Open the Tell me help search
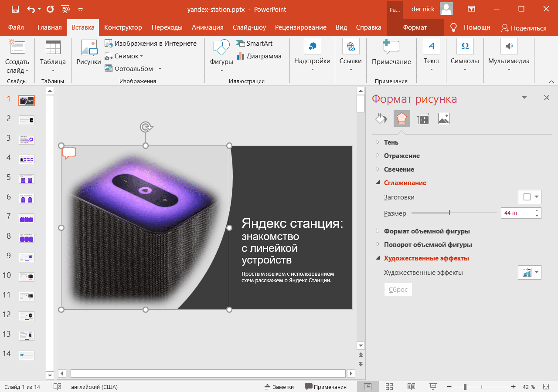558x392 pixels. [x=470, y=27]
